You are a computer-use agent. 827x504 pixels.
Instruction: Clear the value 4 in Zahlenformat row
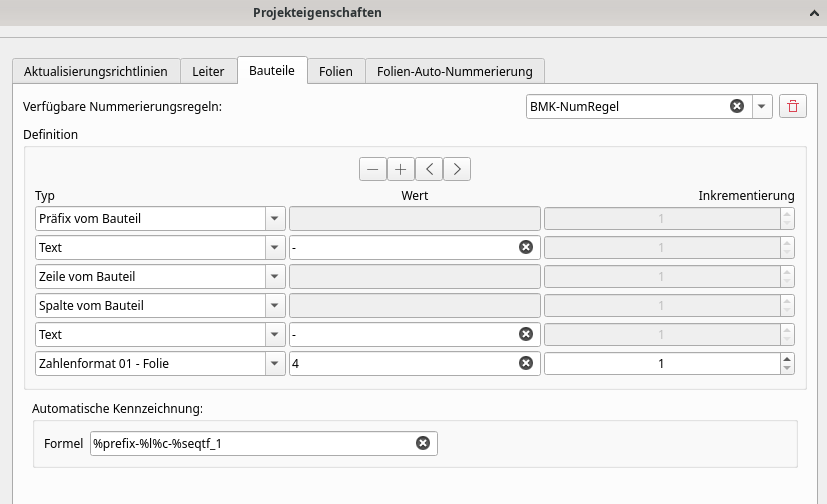point(526,364)
